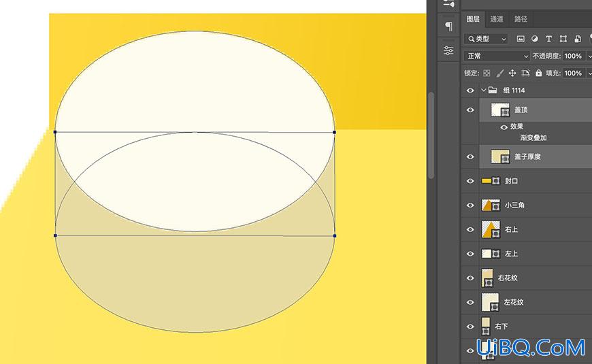Select the 右花纹 layer thumbnail
The width and height of the screenshot is (592, 364).
tap(487, 278)
